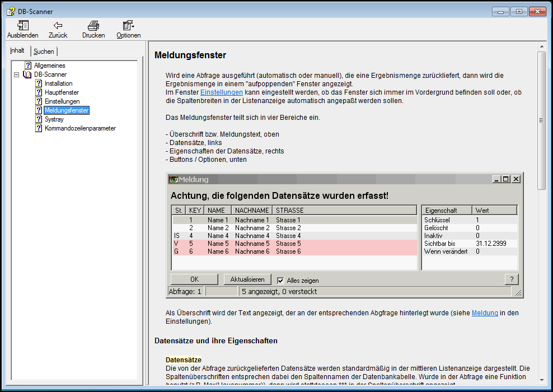Click the topic icon beside Meldungsfenster

39,110
